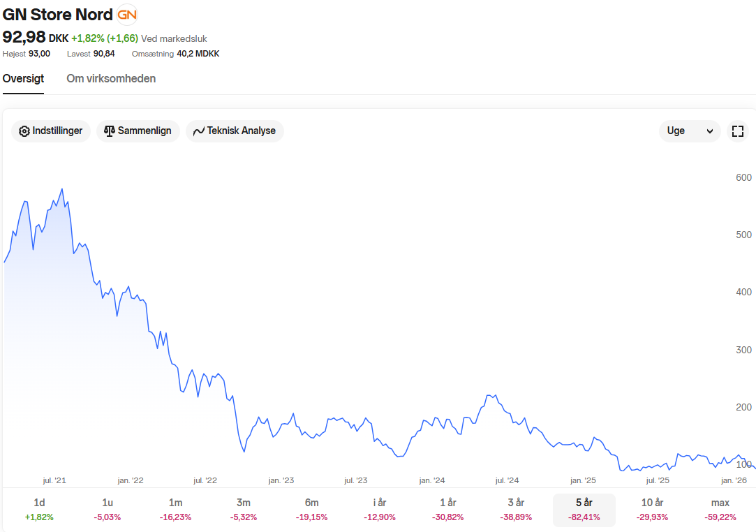Click the 300 y-axis label
This screenshot has height=532, width=756.
743,350
